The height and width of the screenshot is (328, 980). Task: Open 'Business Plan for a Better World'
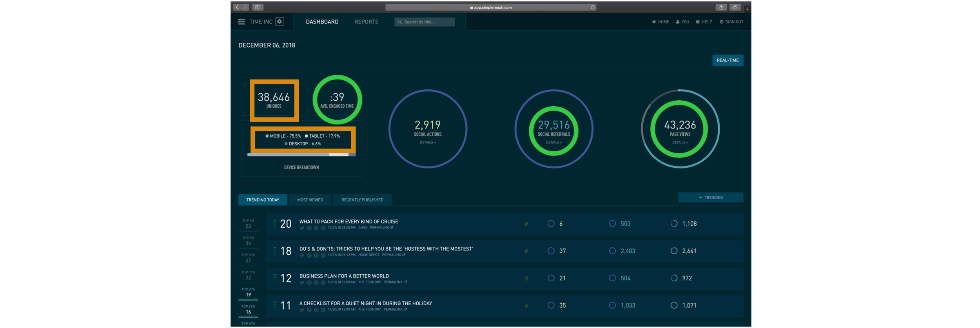tap(344, 276)
